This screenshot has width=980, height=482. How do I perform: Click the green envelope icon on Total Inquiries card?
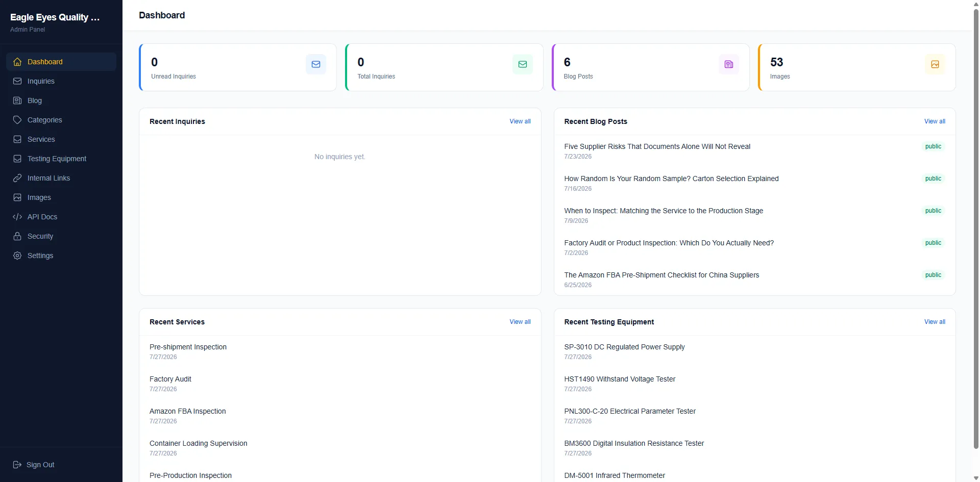523,64
